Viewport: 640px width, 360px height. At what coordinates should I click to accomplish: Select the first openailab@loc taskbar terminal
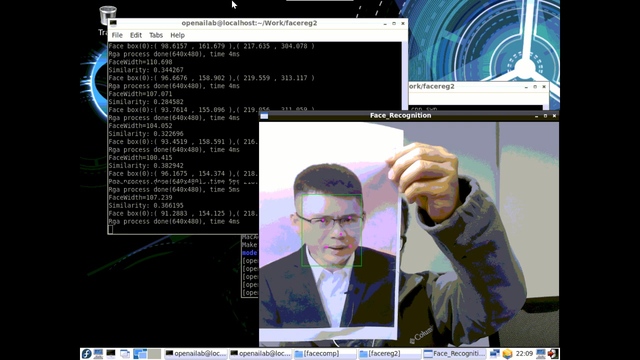pos(196,353)
